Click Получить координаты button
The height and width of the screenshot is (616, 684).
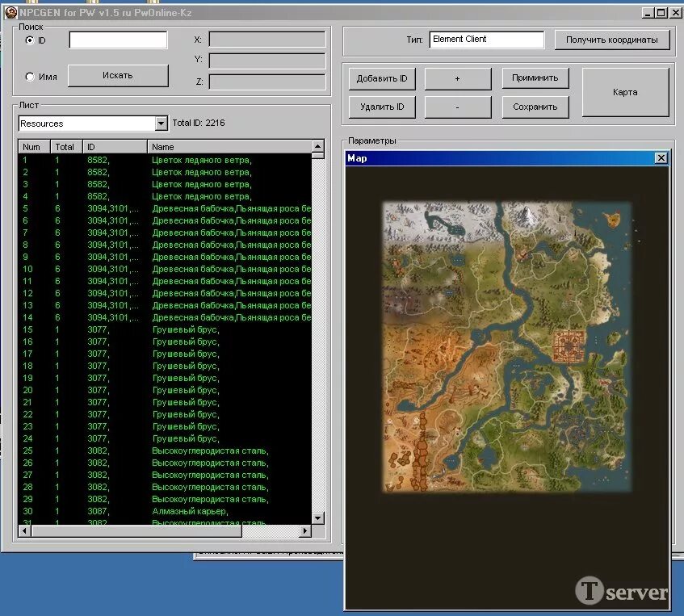(x=612, y=40)
